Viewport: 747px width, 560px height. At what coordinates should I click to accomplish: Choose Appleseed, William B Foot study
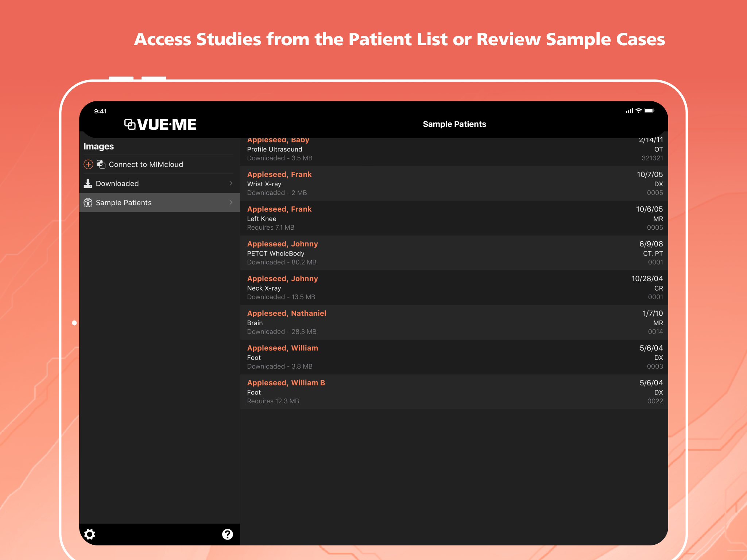click(x=454, y=392)
